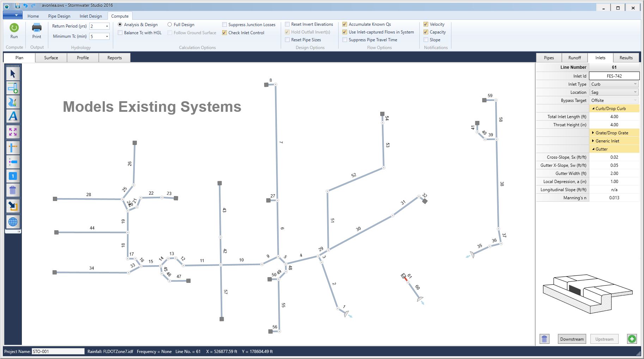Uncheck the Velocity notification option
This screenshot has height=359, width=644.
click(x=425, y=24)
